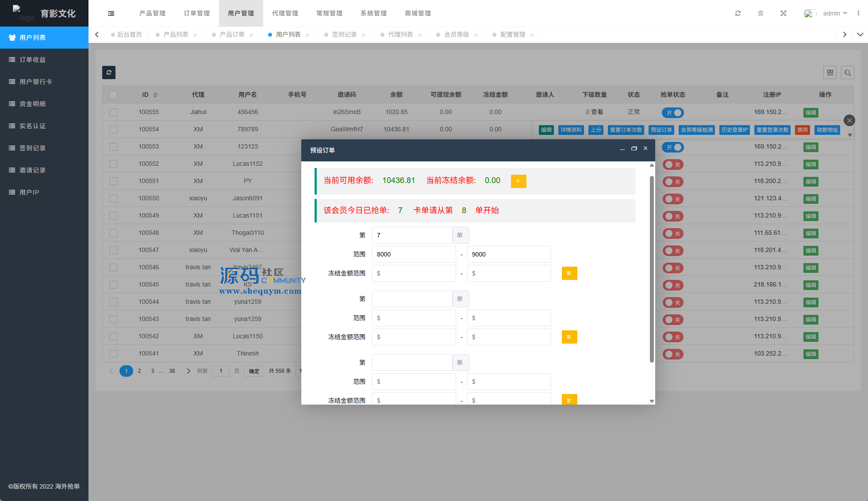
Task: Click the top-bar refresh icon
Action: pyautogui.click(x=738, y=13)
